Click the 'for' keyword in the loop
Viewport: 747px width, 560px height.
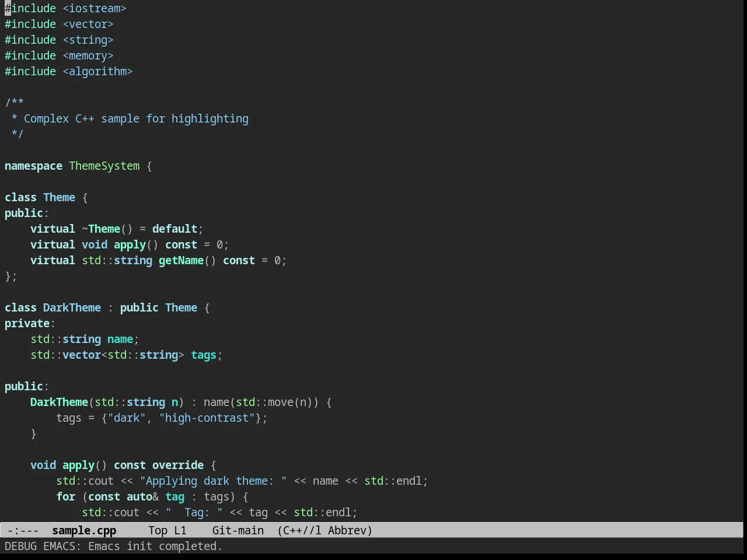coord(65,496)
